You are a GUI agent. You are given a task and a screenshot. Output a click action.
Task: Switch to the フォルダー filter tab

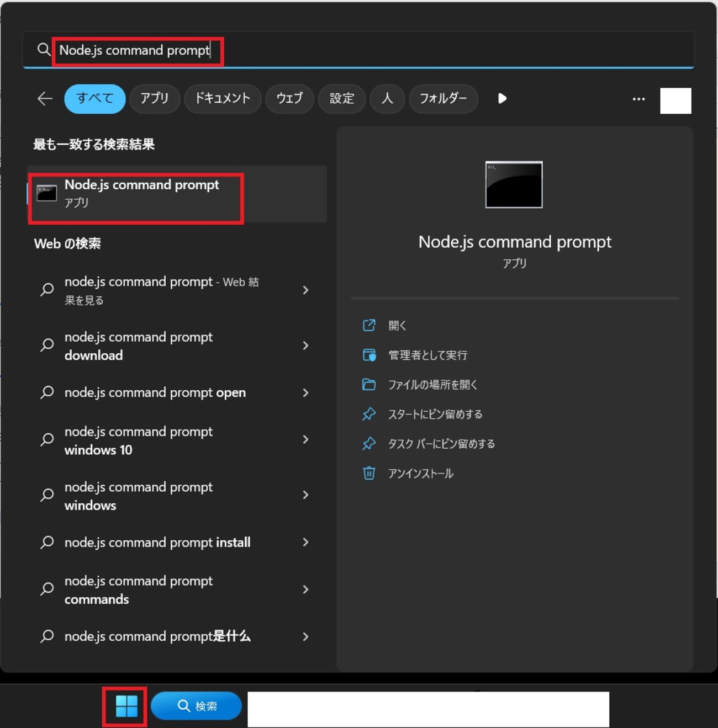pos(444,99)
